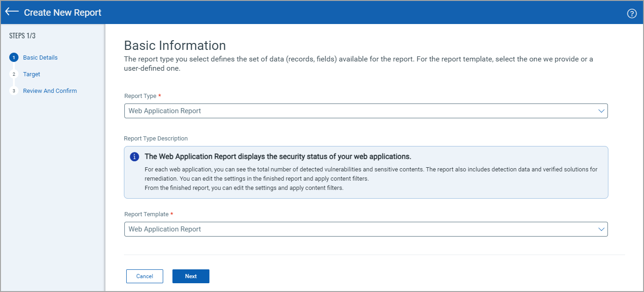This screenshot has width=644, height=292.
Task: Go to the Basic Details step
Action: 40,57
